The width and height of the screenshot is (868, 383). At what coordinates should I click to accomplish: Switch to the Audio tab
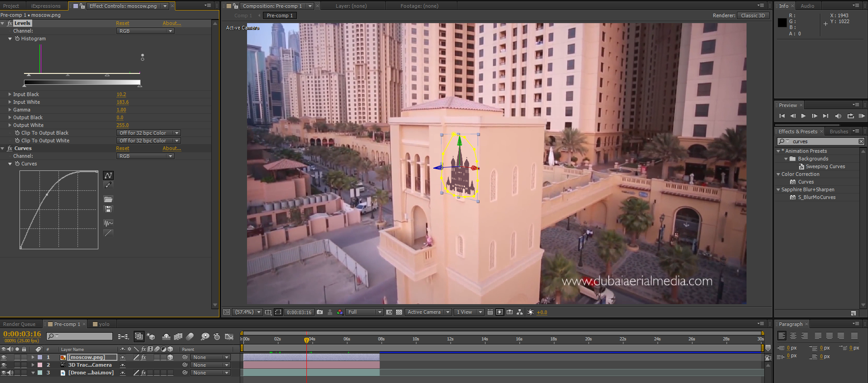[807, 6]
